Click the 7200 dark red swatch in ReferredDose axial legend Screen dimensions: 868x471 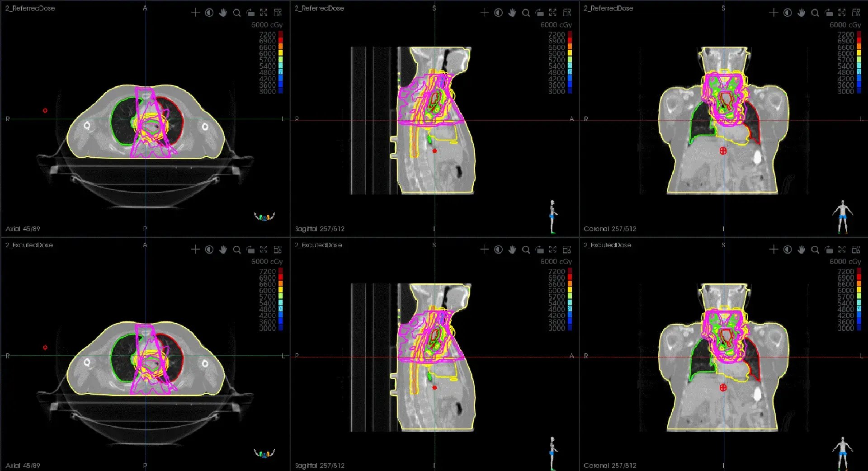(x=281, y=34)
